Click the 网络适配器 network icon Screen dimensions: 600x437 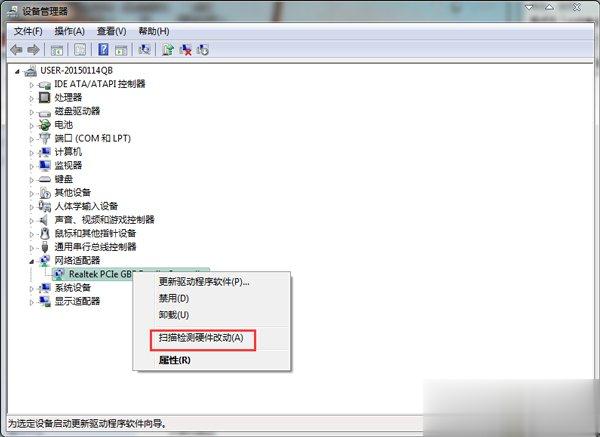tap(45, 261)
